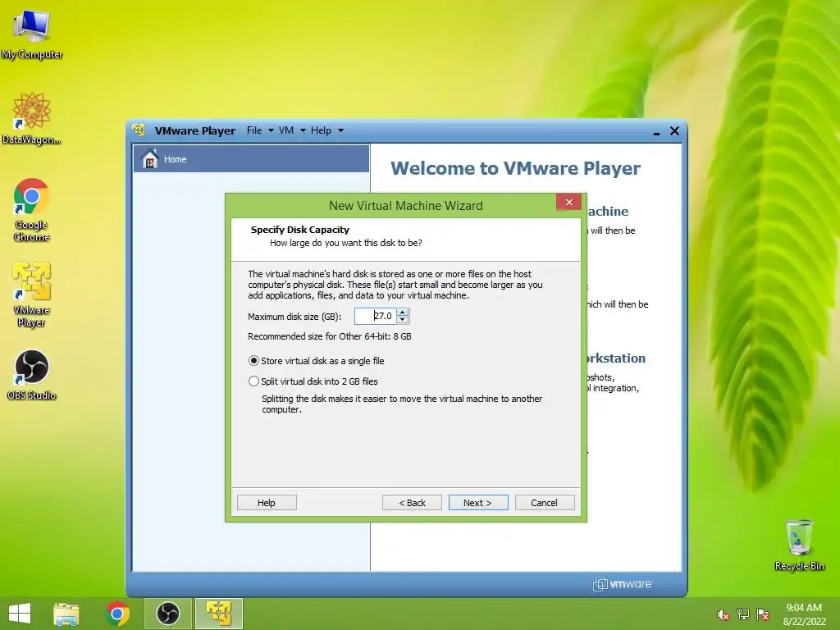Go back with the < Back button
Viewport: 840px width, 630px height.
412,503
